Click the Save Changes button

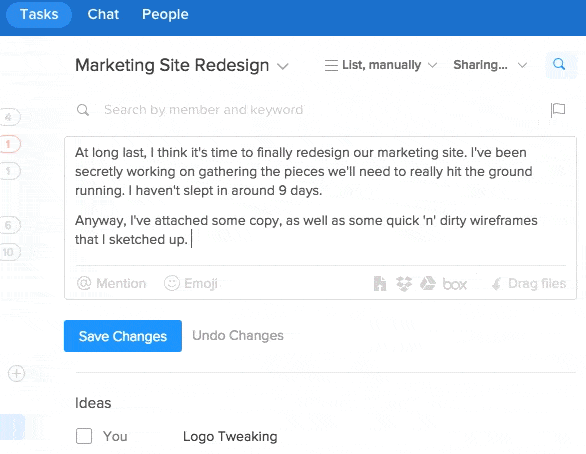click(x=123, y=336)
